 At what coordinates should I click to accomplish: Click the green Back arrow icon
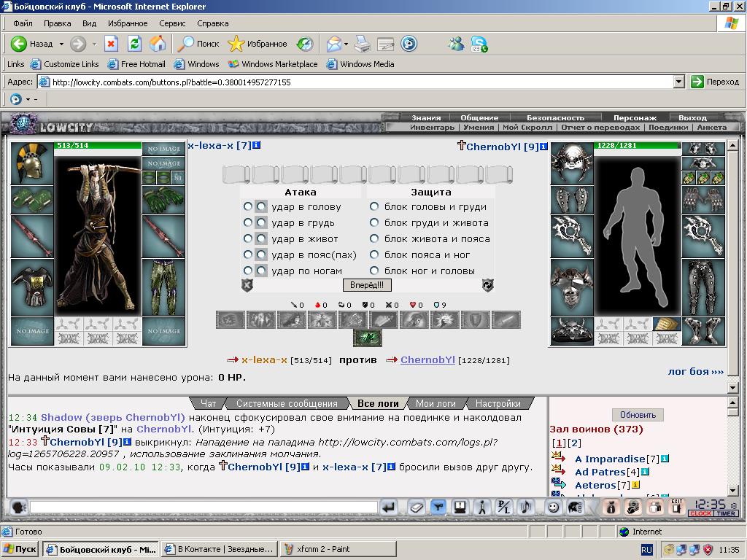(18, 44)
